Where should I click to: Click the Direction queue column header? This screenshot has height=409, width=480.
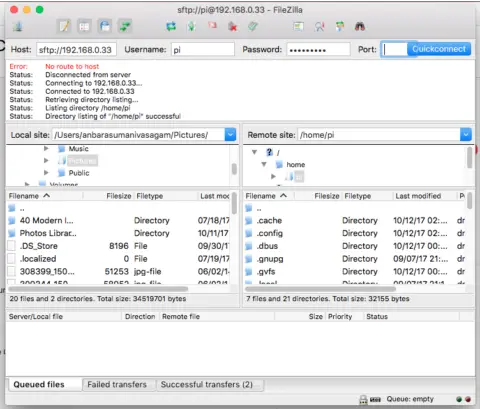[140, 317]
